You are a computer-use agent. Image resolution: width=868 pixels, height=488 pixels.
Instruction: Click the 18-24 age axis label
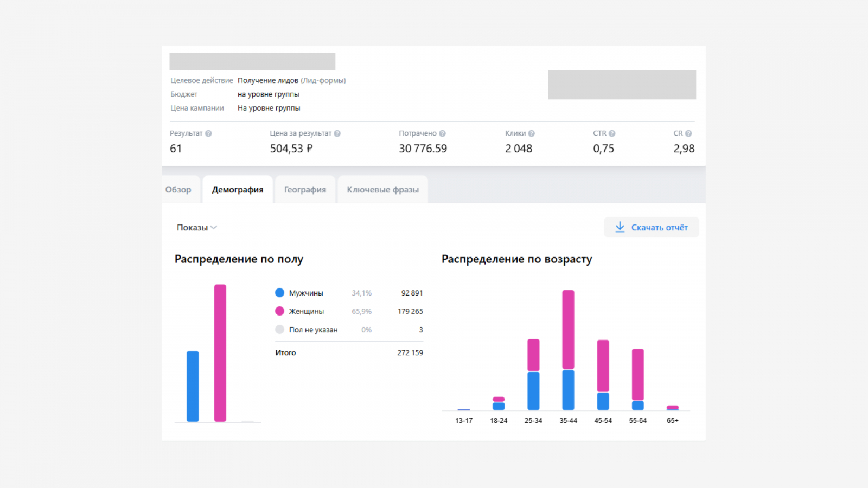pos(499,421)
